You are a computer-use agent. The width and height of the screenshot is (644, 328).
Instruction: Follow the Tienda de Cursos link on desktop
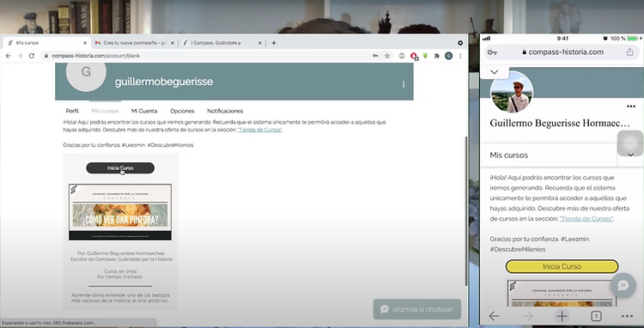(259, 130)
